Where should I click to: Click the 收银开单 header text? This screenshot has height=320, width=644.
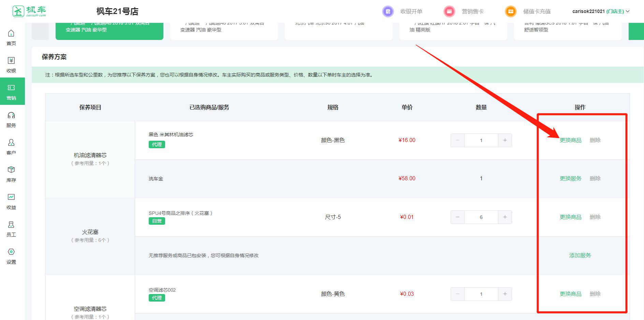click(411, 11)
